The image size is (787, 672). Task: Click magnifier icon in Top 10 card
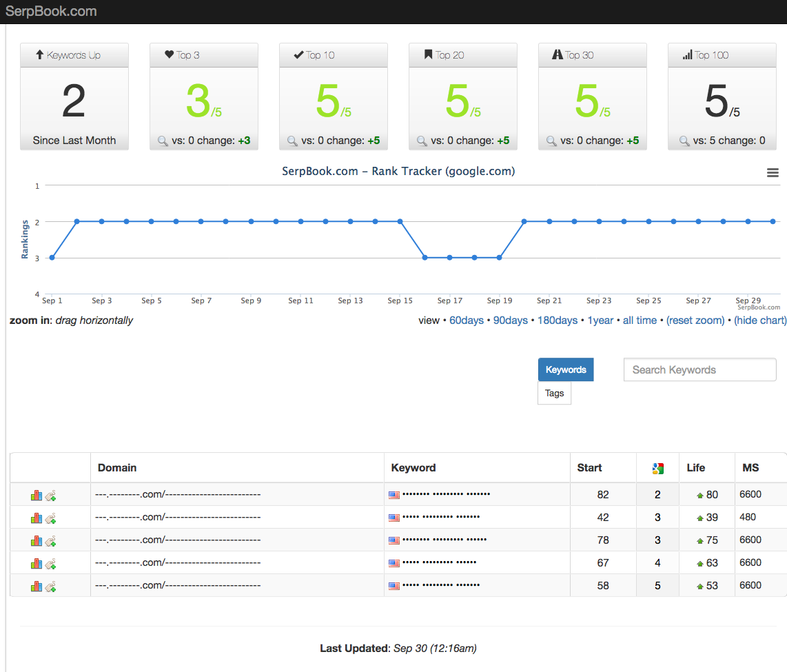pos(292,141)
